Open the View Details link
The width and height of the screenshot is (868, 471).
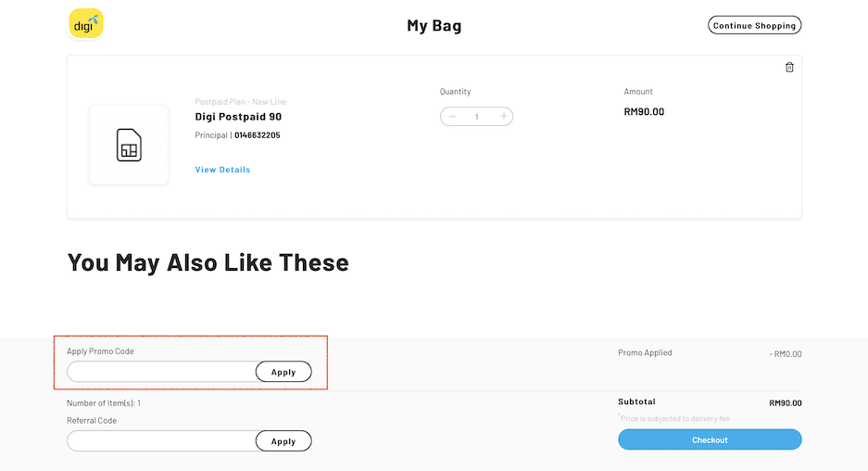[x=222, y=170]
